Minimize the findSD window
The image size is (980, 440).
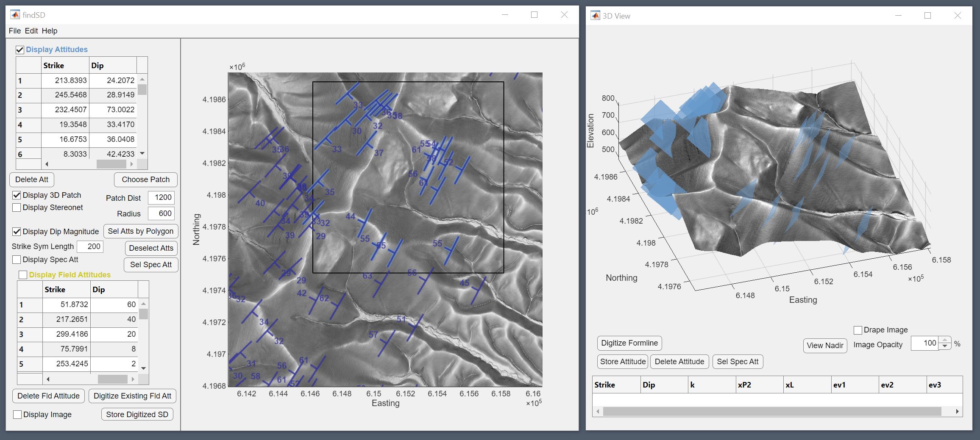coord(505,15)
